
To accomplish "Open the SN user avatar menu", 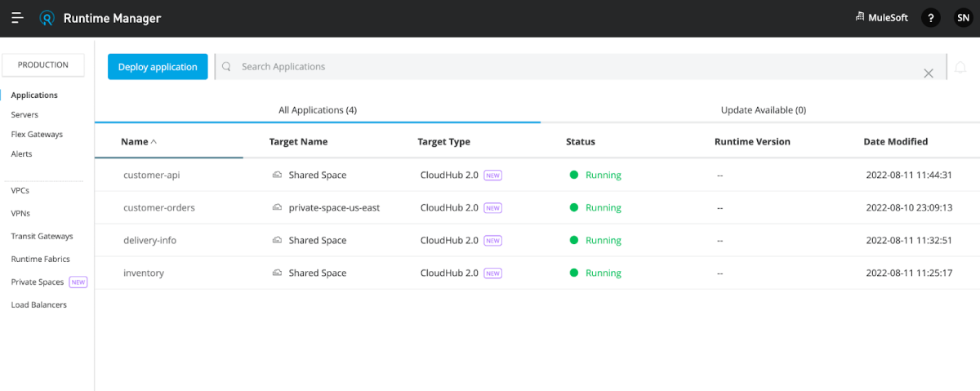I will (963, 18).
